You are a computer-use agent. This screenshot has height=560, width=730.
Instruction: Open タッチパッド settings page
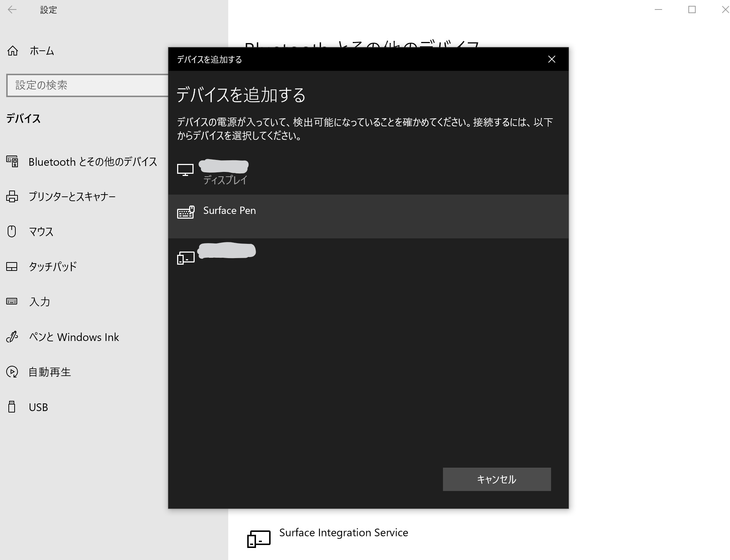[53, 266]
